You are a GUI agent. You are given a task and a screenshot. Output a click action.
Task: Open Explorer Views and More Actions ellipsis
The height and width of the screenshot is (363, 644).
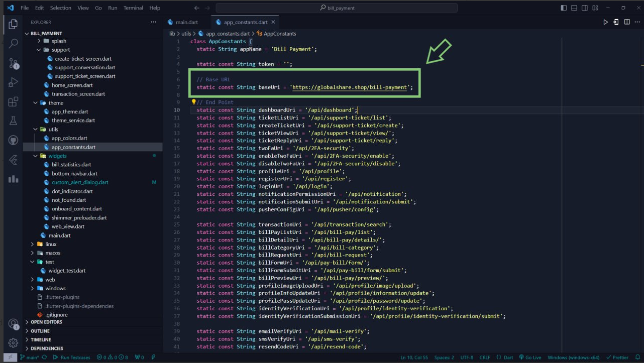tap(153, 22)
